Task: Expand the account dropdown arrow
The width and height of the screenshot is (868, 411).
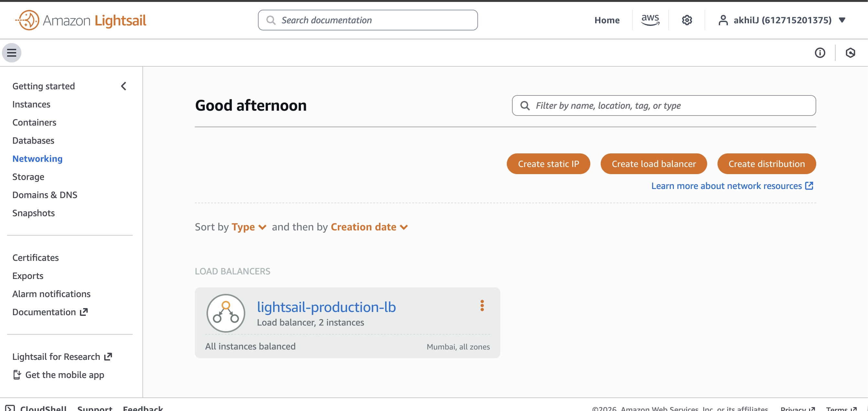Action: click(842, 20)
